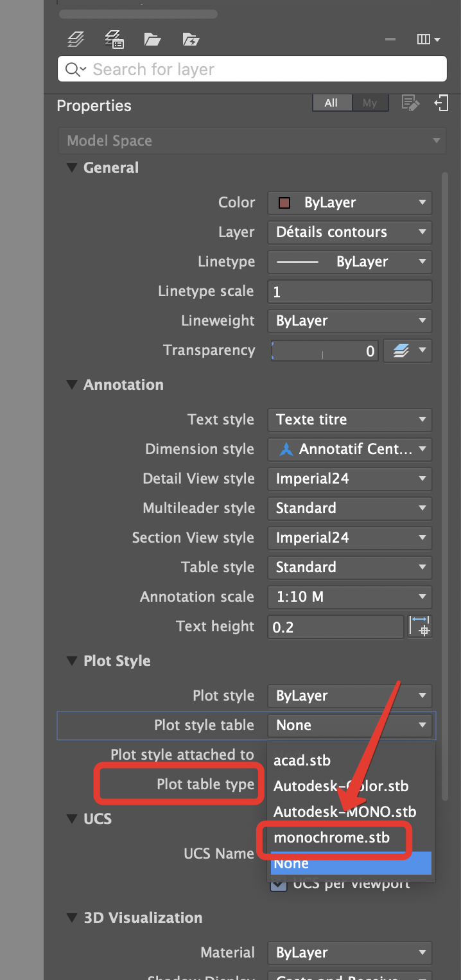Click the exit Properties panel icon
This screenshot has width=461, height=980.
442,103
